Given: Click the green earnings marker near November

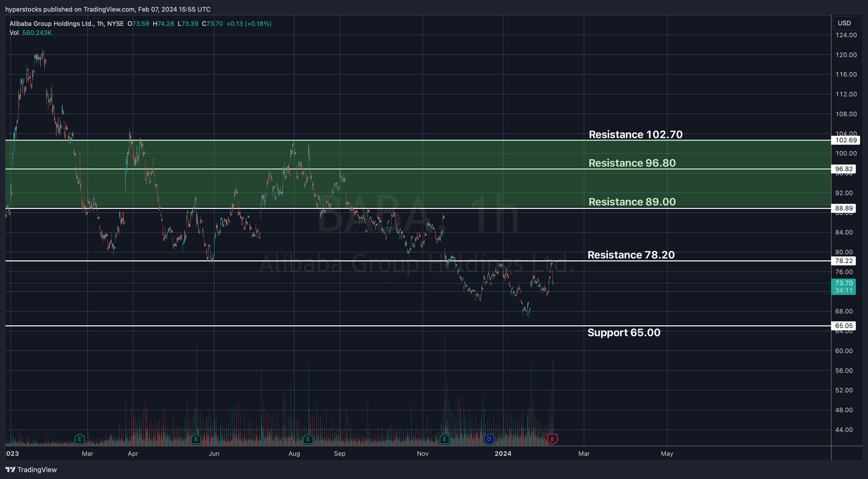Looking at the screenshot, I should (x=444, y=439).
